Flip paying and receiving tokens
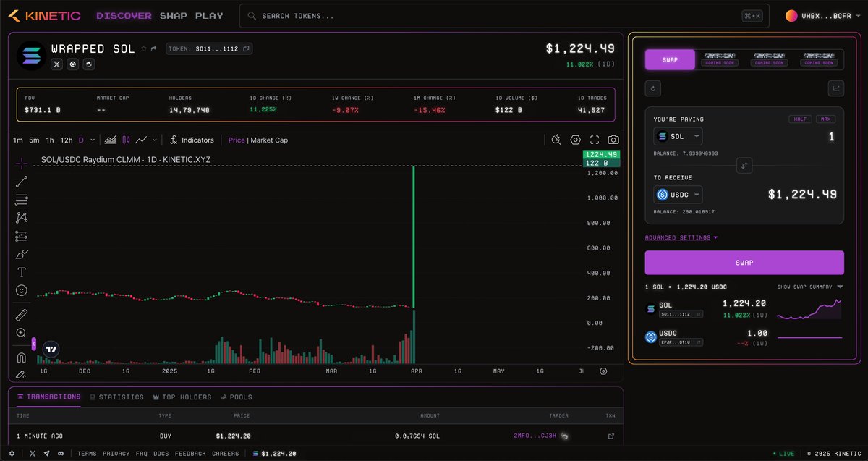This screenshot has width=868, height=461. click(744, 166)
